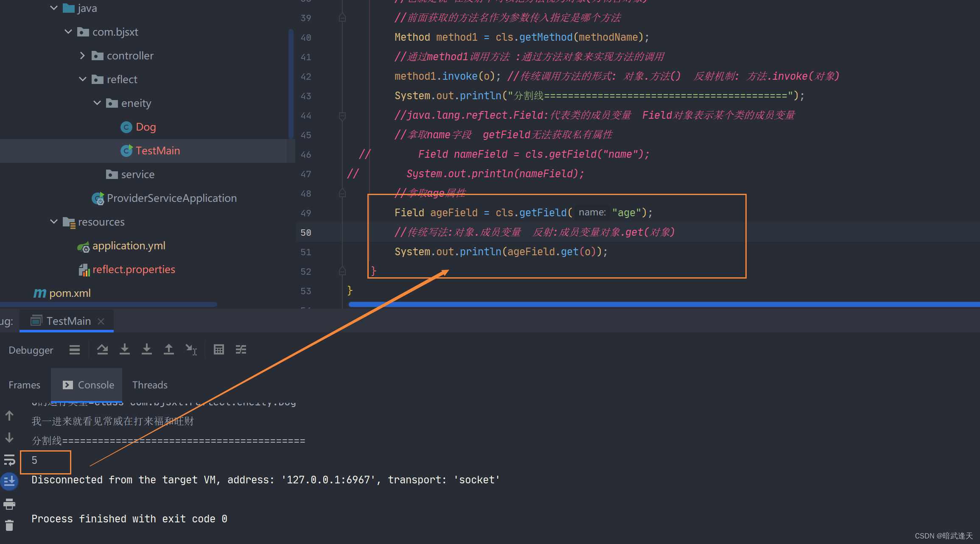This screenshot has width=980, height=544.
Task: Click the clear console trash icon
Action: [x=9, y=526]
